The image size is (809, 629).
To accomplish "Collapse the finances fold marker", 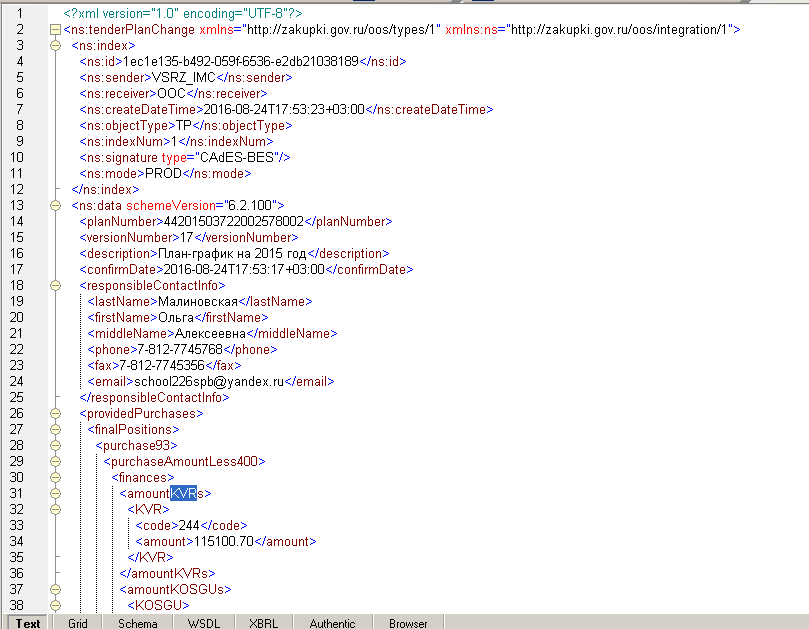I will [55, 478].
